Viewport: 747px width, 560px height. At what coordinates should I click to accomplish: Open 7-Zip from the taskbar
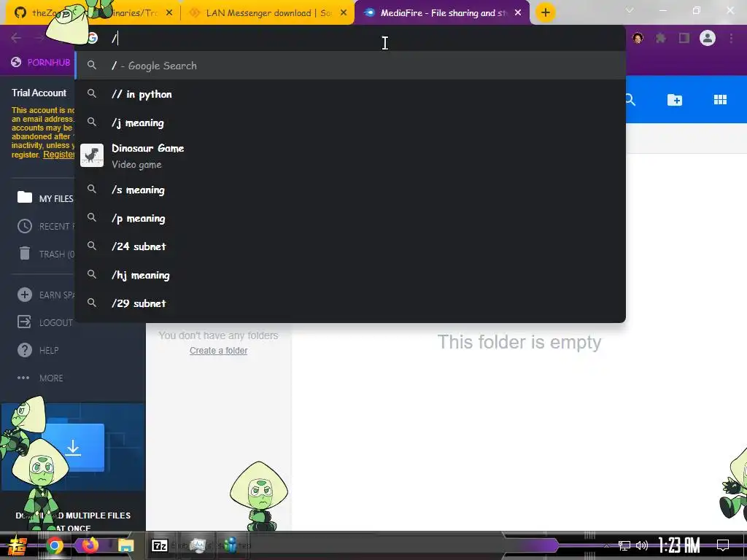160,545
